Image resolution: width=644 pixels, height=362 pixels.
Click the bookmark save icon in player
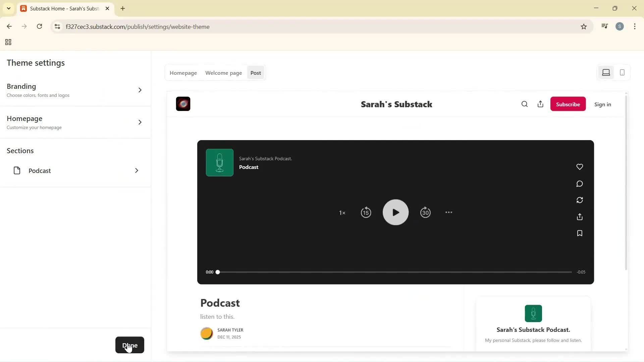pyautogui.click(x=579, y=233)
